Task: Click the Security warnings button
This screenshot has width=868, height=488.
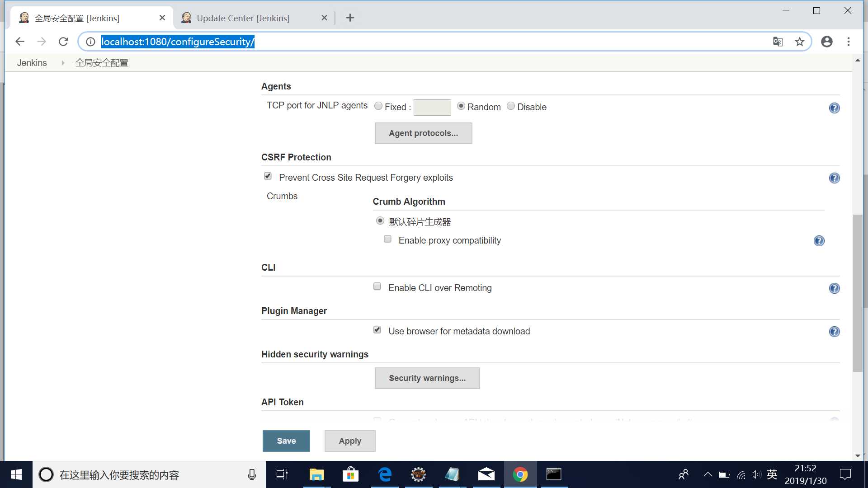Action: pos(427,378)
